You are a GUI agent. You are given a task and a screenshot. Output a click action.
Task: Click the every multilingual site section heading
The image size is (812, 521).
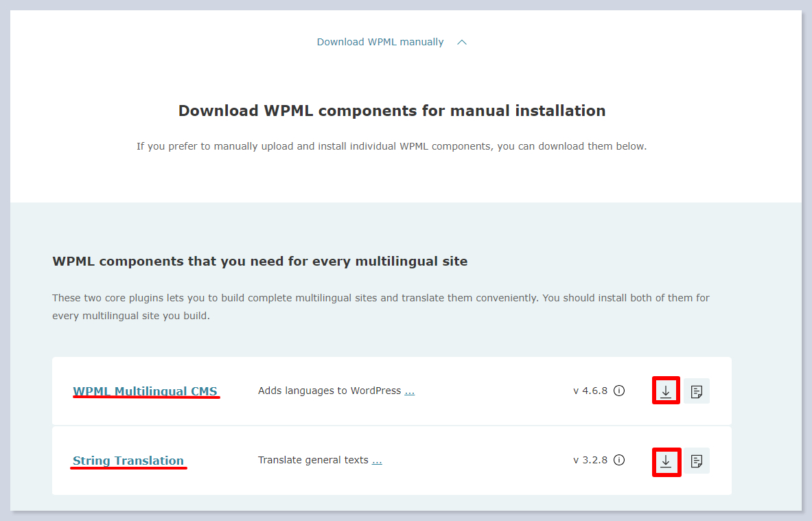[x=260, y=262]
